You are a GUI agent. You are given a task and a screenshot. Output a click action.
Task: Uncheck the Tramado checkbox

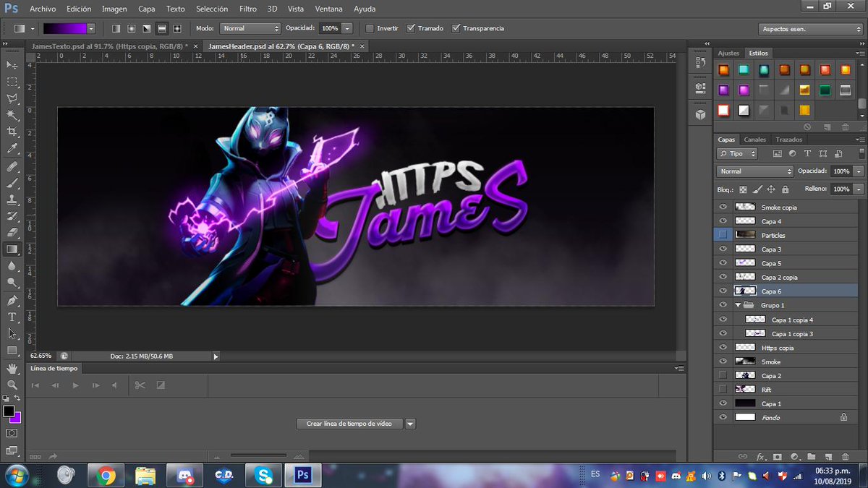[x=410, y=28]
